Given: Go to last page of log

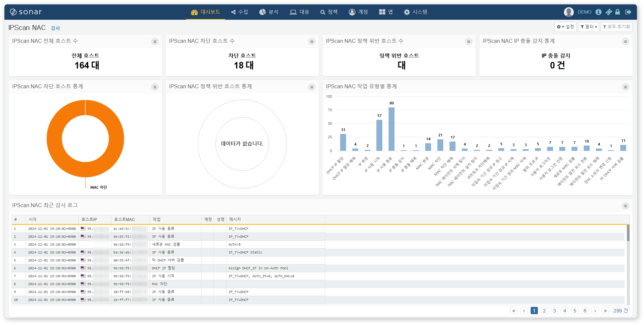Looking at the screenshot, I should pos(605,311).
